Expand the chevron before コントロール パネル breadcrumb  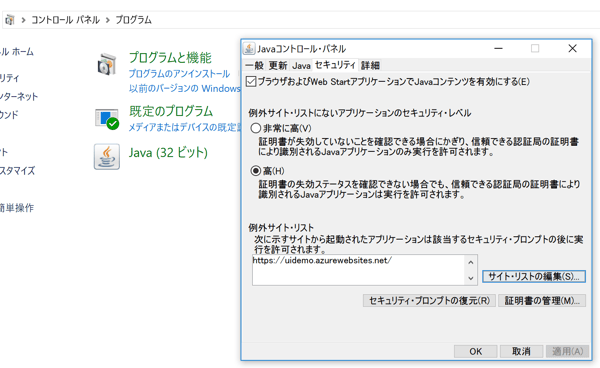pos(24,20)
